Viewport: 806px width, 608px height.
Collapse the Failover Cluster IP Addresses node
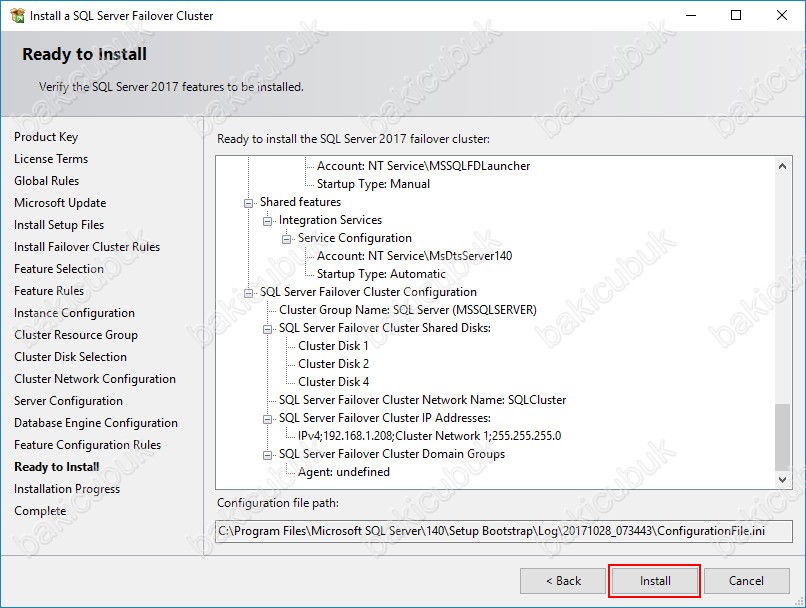click(267, 419)
